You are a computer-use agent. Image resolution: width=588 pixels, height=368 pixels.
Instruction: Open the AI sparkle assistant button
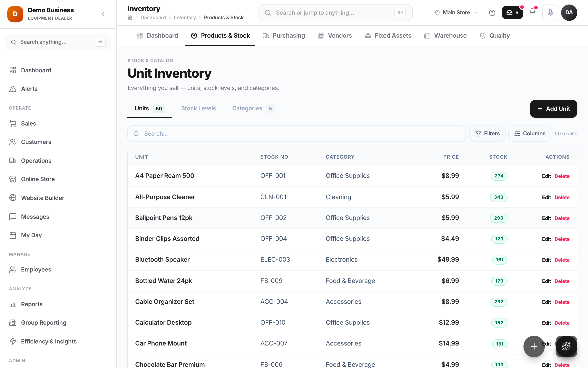coord(566,346)
